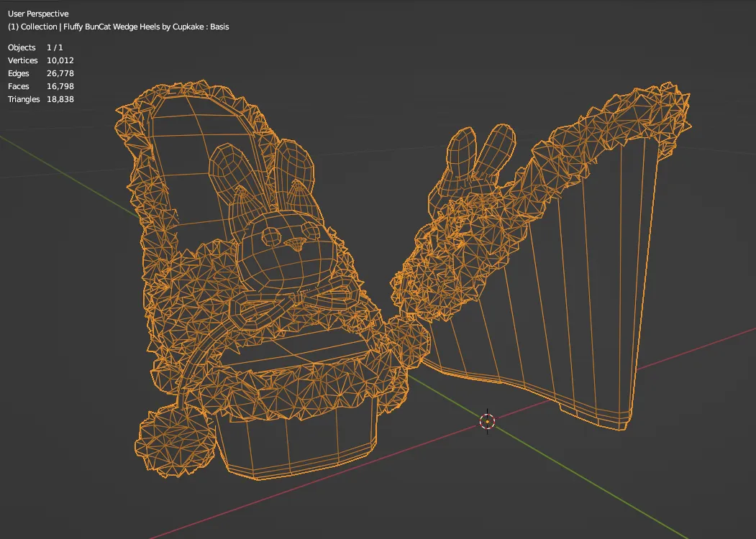This screenshot has width=756, height=539.
Task: Click the "Fluffy BunCat Wedge Heels by Cupkake : Basis" label
Action: 146,27
